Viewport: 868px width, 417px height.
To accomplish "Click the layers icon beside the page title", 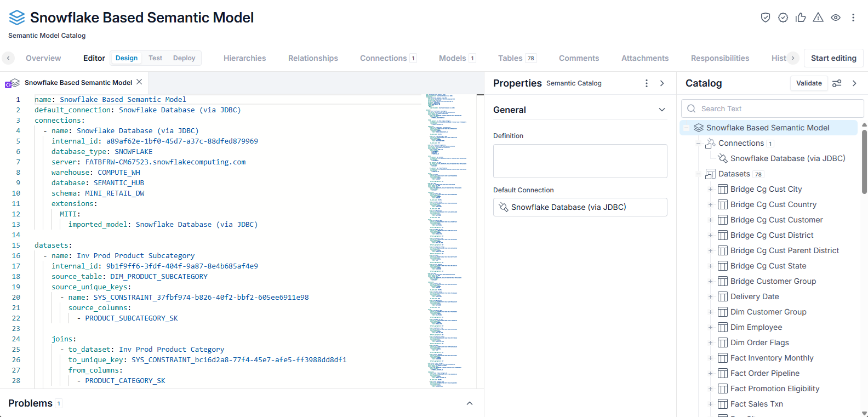I will click(17, 18).
